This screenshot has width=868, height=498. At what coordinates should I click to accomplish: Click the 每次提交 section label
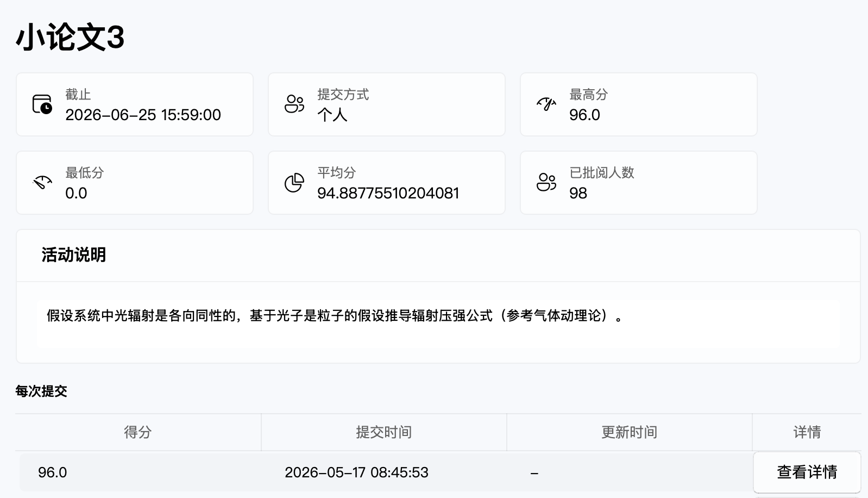(41, 391)
